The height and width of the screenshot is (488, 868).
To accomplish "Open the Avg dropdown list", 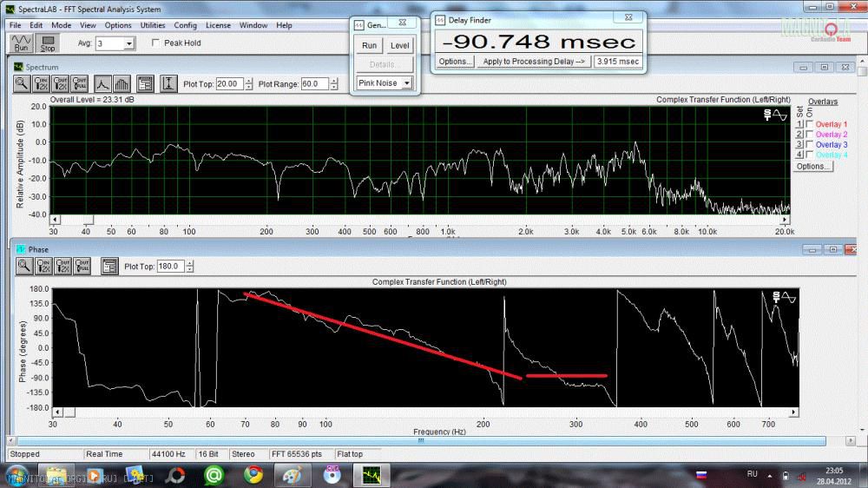I will click(129, 43).
